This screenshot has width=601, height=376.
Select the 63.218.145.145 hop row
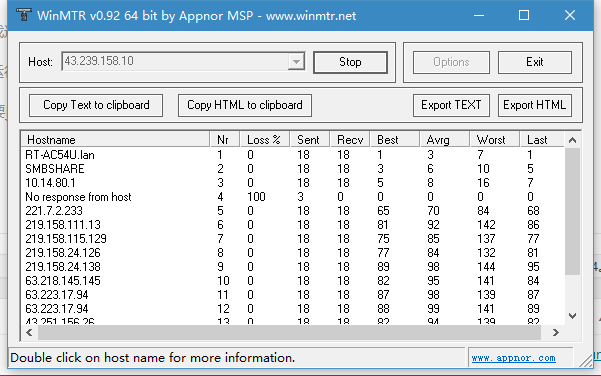point(292,281)
